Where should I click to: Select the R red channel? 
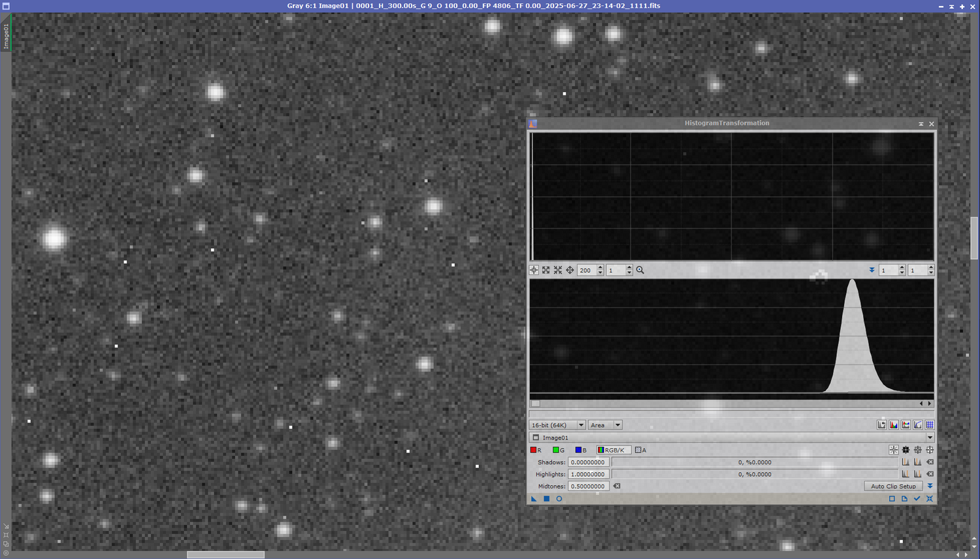536,450
